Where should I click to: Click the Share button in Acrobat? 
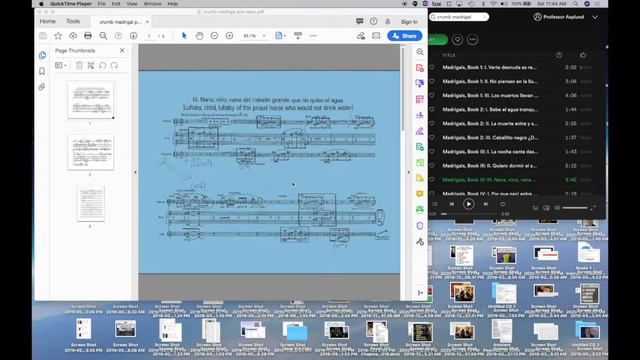[404, 36]
